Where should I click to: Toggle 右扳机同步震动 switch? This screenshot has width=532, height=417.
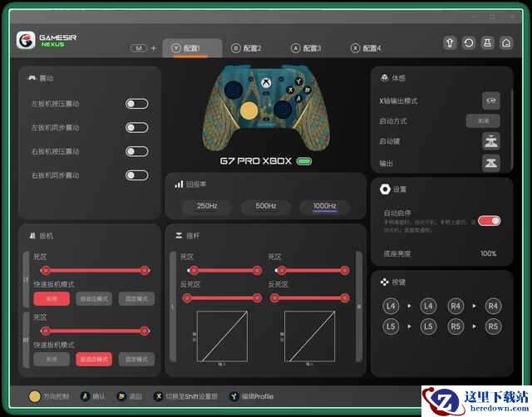coord(136,175)
